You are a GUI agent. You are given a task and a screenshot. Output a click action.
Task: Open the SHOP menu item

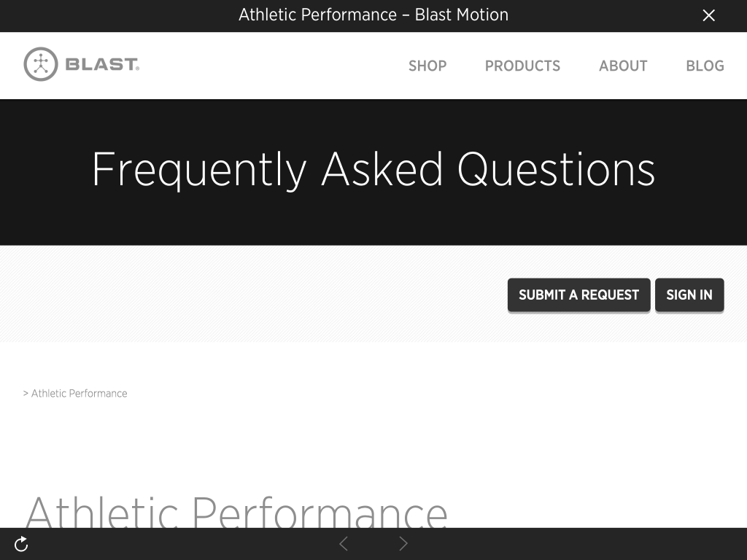pyautogui.click(x=427, y=66)
